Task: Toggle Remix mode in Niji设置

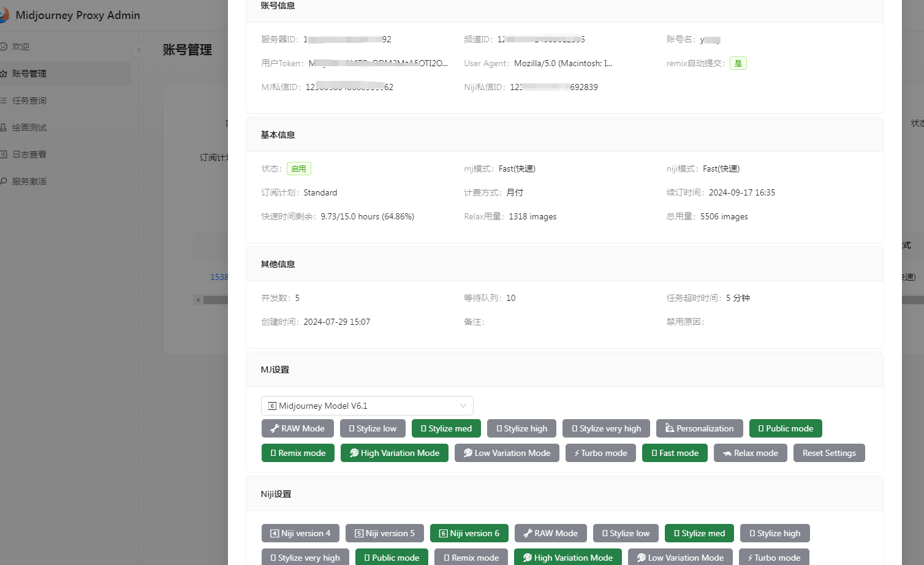Action: click(x=471, y=557)
